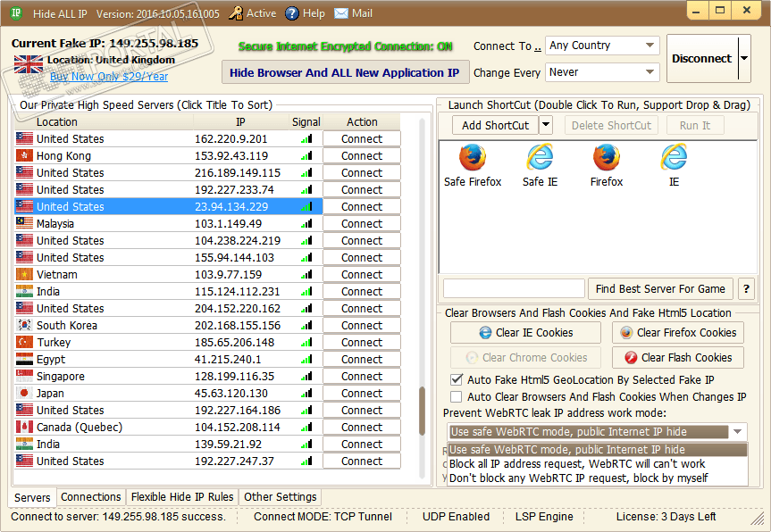Click the Canada (Quebec) flag icon
Image resolution: width=771 pixels, height=532 pixels.
[24, 427]
